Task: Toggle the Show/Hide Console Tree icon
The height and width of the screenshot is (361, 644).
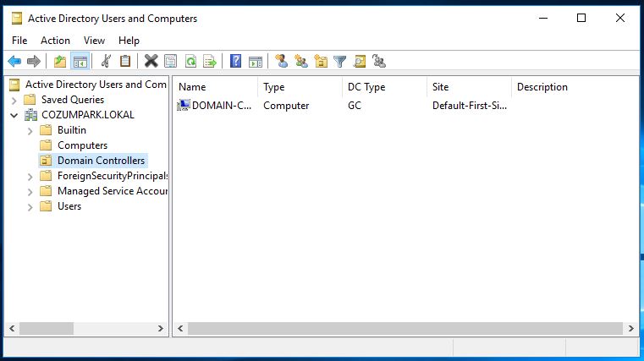Action: (x=80, y=61)
